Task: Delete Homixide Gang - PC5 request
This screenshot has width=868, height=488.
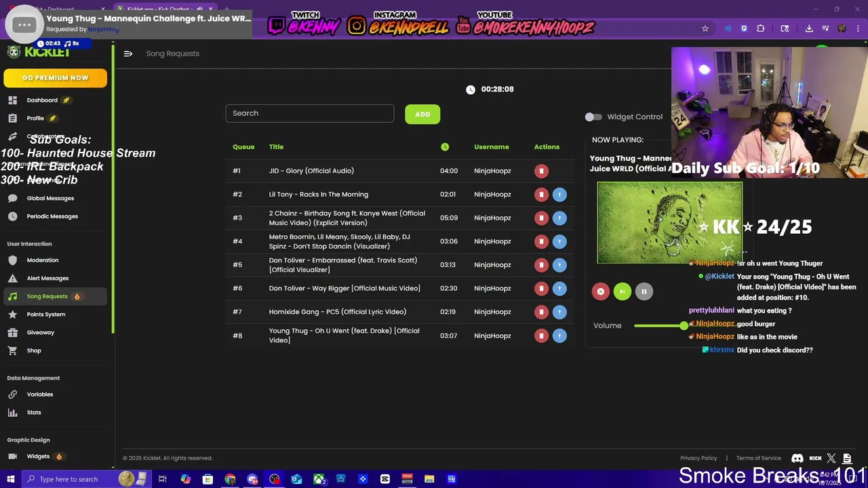Action: point(541,312)
